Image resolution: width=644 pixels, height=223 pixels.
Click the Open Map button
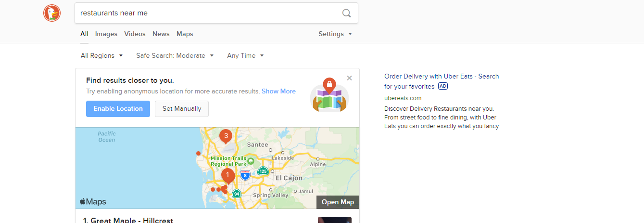pos(338,202)
